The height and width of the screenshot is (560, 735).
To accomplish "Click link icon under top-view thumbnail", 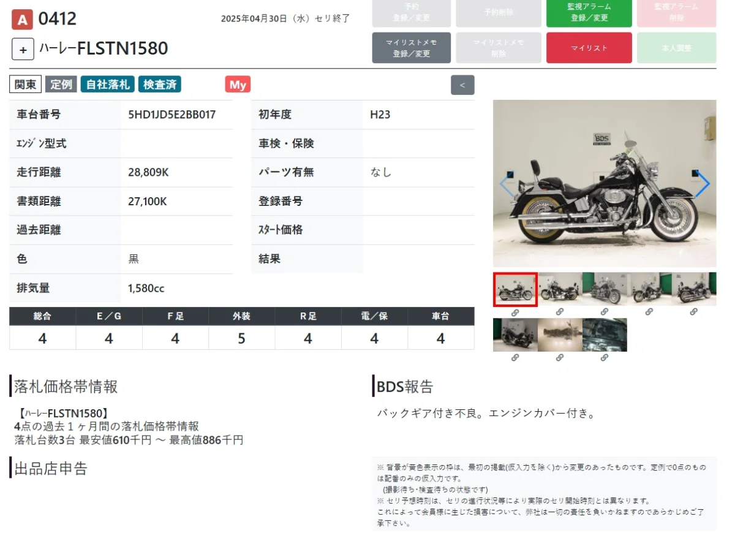I will (x=560, y=358).
